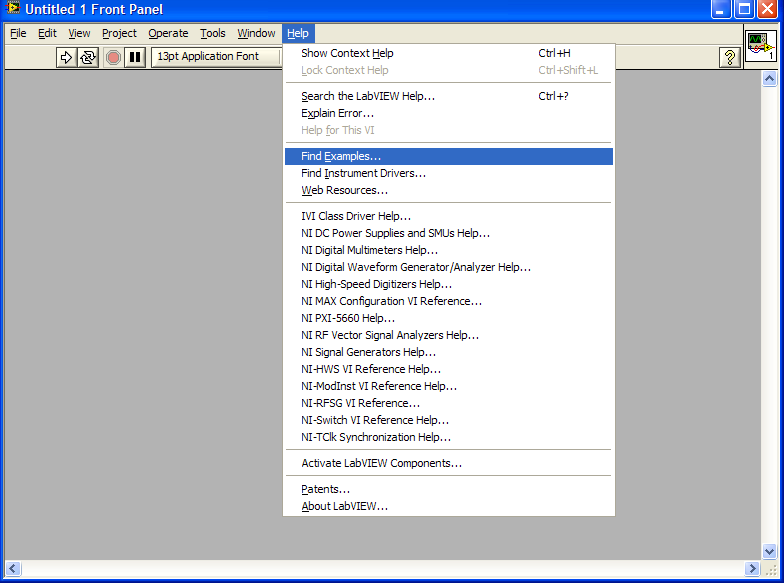The height and width of the screenshot is (586, 784).
Task: Open the View menu
Action: tap(79, 34)
